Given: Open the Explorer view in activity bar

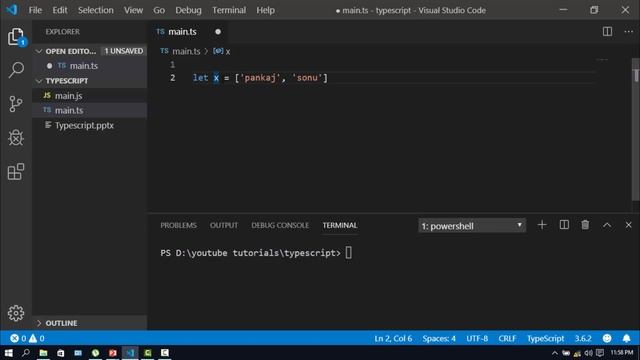Looking at the screenshot, I should pos(16,37).
